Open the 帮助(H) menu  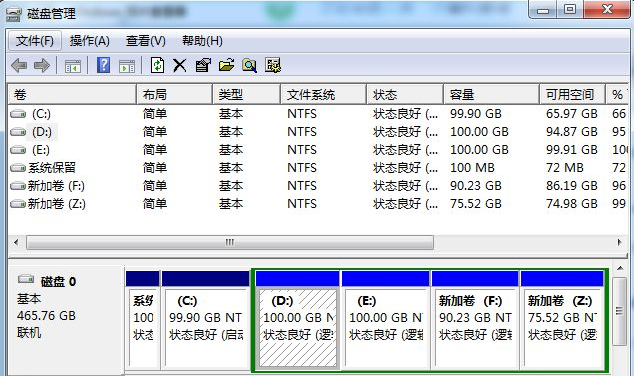tap(202, 41)
